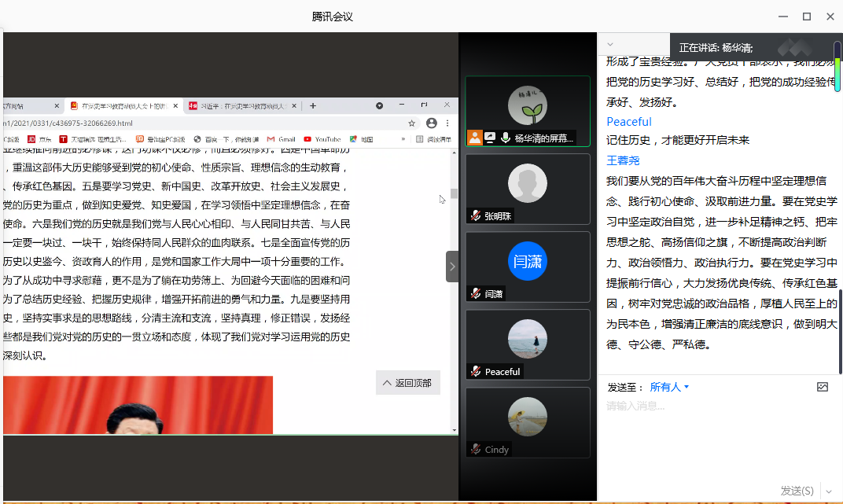Image resolution: width=843 pixels, height=504 pixels.
Task: Click the 返回顶部 button
Action: click(x=407, y=383)
